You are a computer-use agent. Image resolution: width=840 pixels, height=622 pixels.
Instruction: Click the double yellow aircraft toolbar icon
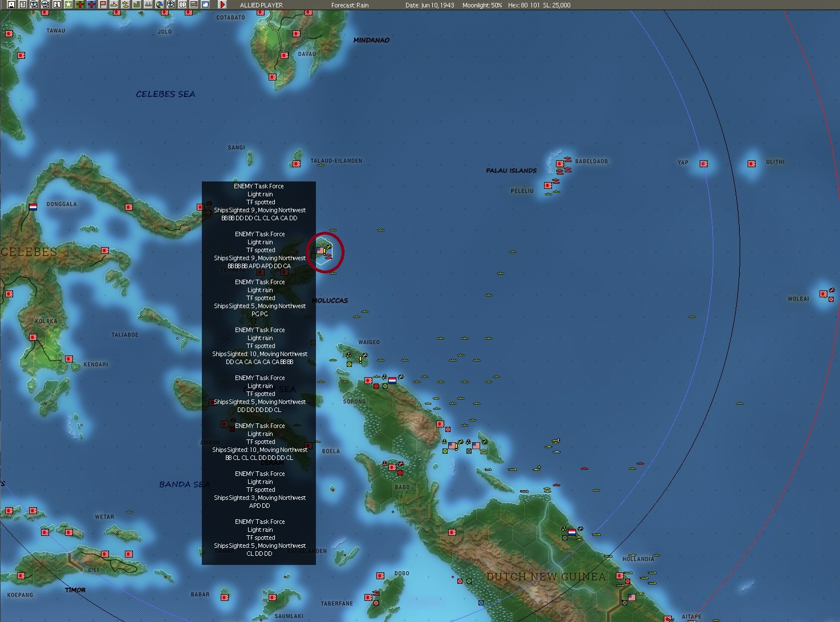[125, 5]
